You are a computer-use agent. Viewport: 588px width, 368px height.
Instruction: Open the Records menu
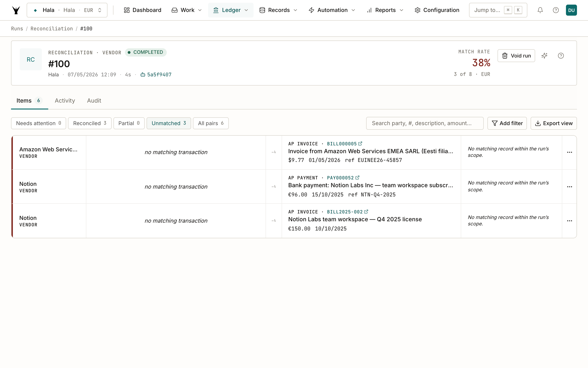pyautogui.click(x=278, y=10)
